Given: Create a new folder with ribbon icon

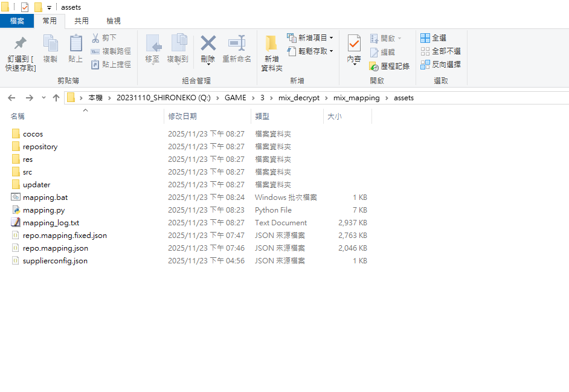Looking at the screenshot, I should [x=271, y=44].
